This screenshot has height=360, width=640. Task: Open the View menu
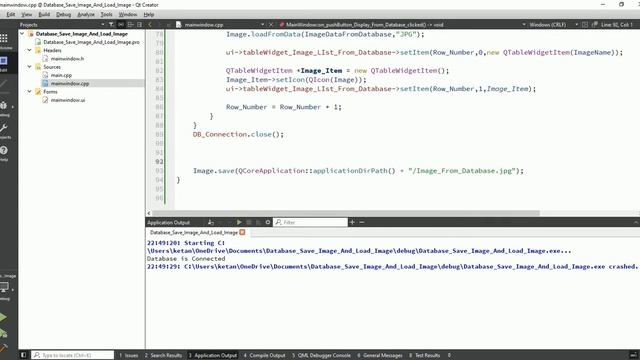[x=27, y=14]
